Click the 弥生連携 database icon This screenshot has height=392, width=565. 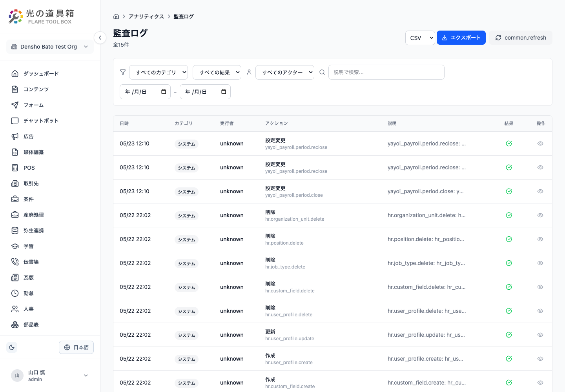[15, 230]
